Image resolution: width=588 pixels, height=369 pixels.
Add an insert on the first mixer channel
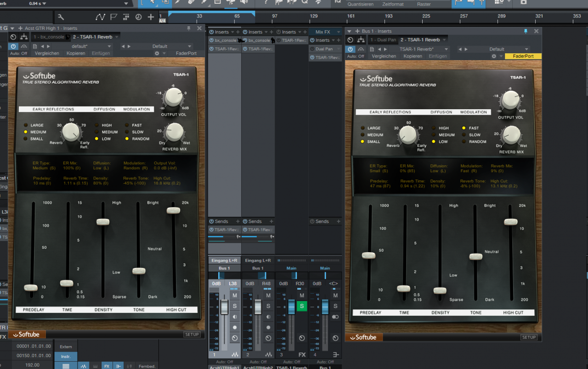238,32
